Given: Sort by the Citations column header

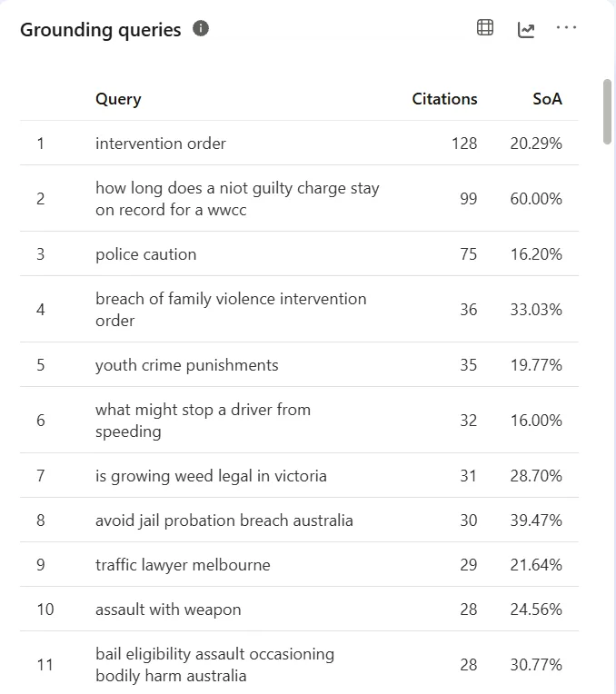Looking at the screenshot, I should pos(444,99).
